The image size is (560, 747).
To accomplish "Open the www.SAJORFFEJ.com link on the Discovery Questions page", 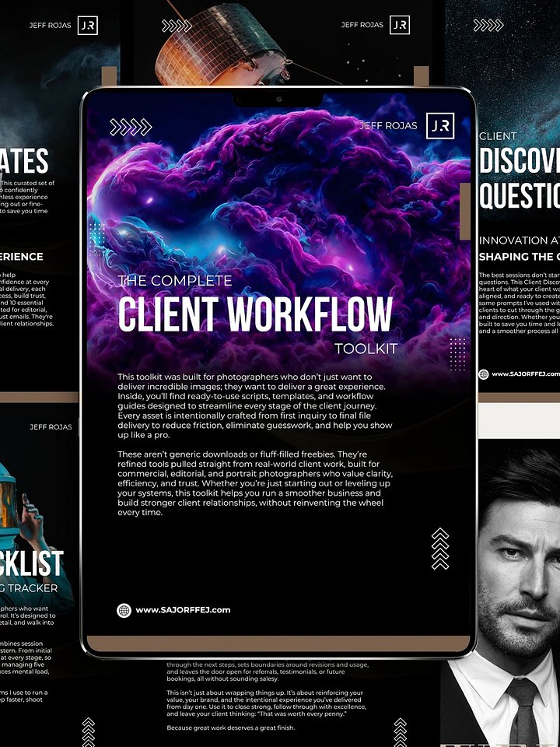I will click(526, 374).
